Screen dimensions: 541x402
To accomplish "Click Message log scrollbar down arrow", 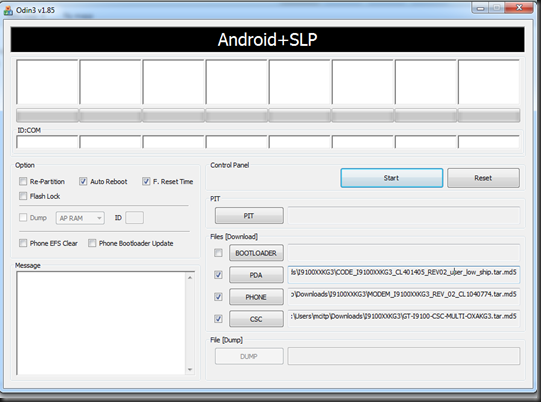I will click(x=190, y=370).
